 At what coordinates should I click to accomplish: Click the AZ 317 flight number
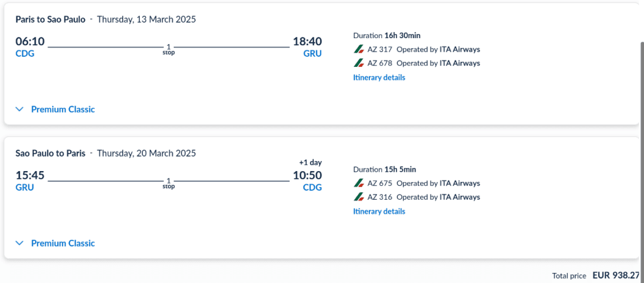point(380,49)
